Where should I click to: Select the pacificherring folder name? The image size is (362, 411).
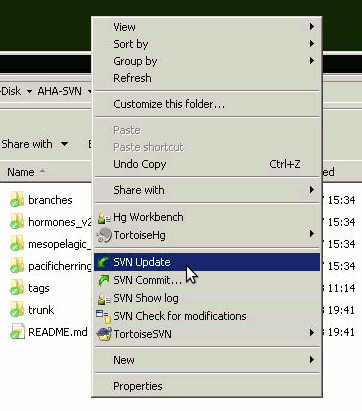tap(60, 266)
